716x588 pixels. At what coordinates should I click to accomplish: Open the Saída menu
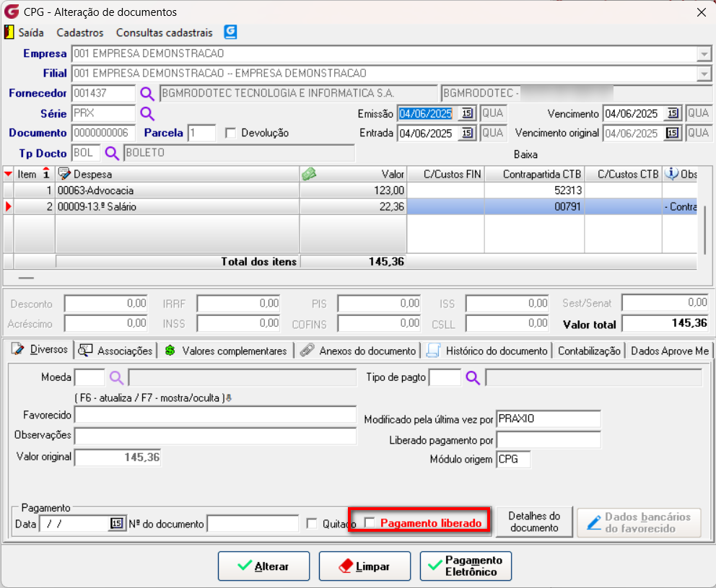pos(31,33)
